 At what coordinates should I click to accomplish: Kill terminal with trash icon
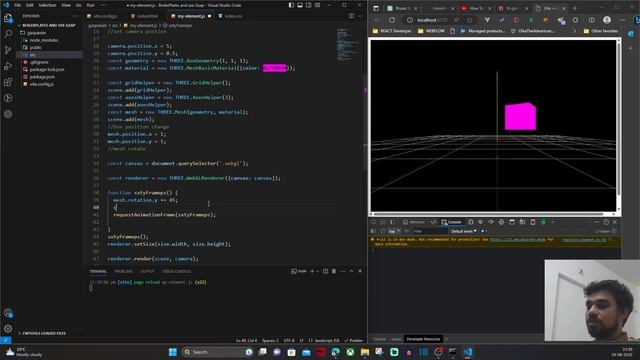coord(334,271)
